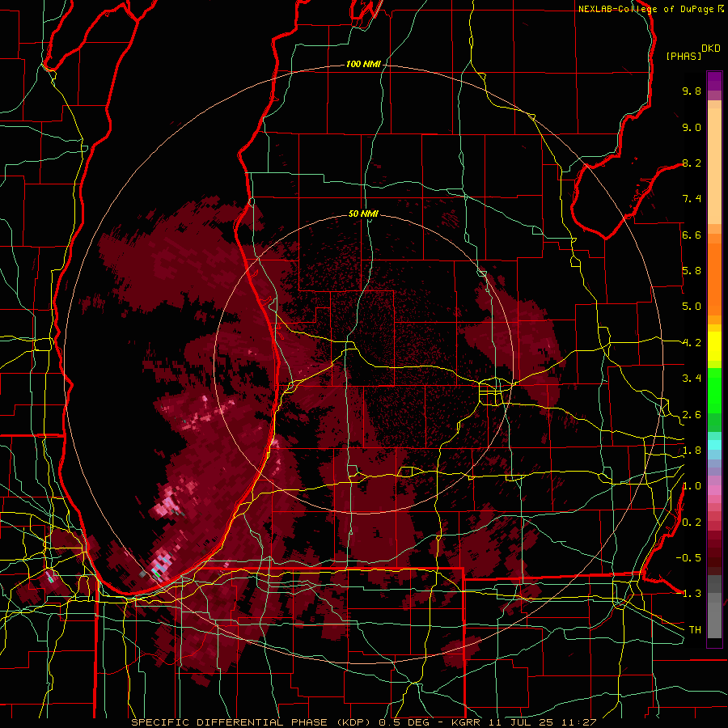Screen dimensions: 728x728
Task: Click the 2.6 value on the color scale
Action: pyautogui.click(x=692, y=415)
